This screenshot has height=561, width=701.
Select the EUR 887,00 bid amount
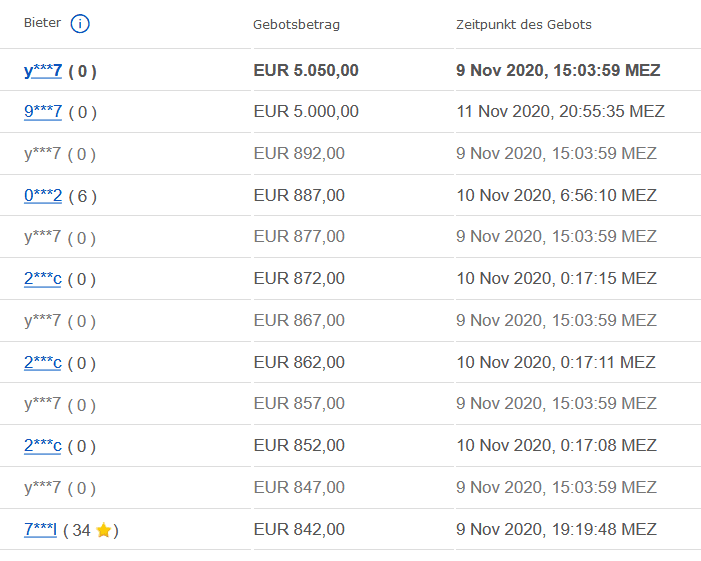(299, 196)
